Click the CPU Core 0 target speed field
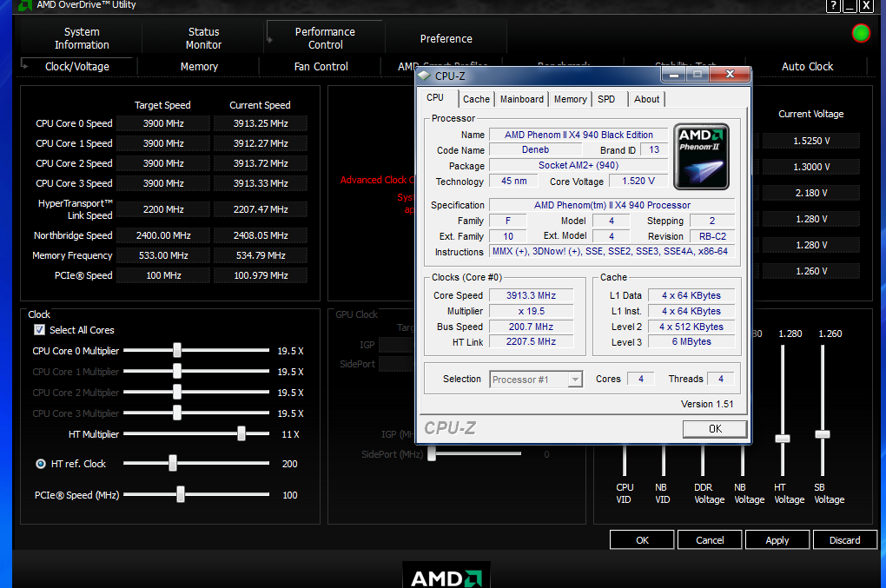Screen dimensions: 886x588 [x=163, y=123]
